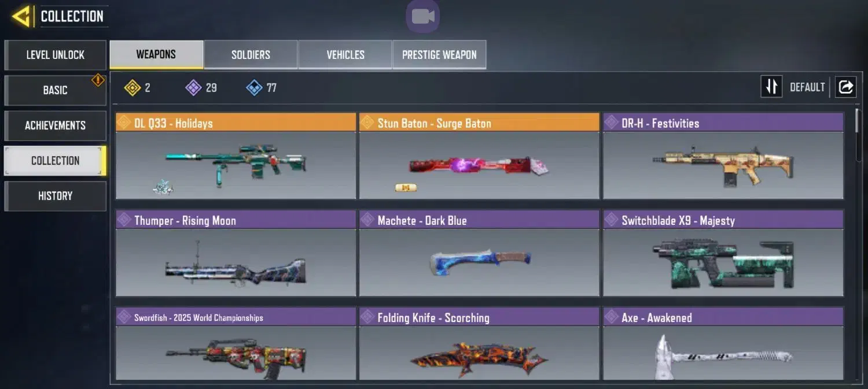The height and width of the screenshot is (389, 868).
Task: Click orange alert badge on Basic
Action: pos(98,80)
